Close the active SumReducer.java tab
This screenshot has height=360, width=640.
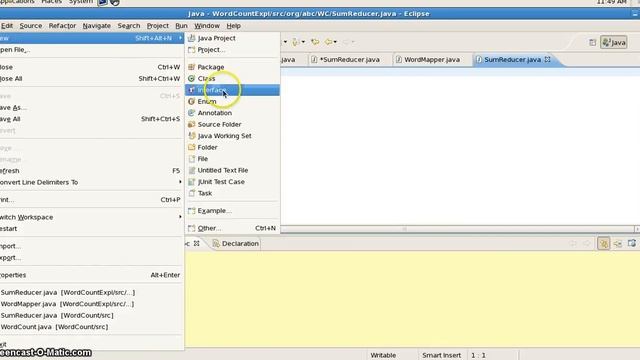[547, 59]
